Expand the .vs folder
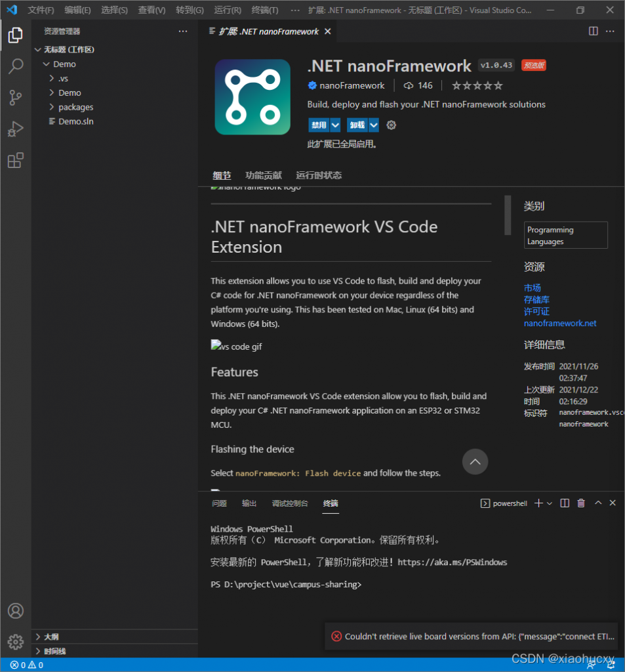The height and width of the screenshot is (672, 625). point(52,79)
